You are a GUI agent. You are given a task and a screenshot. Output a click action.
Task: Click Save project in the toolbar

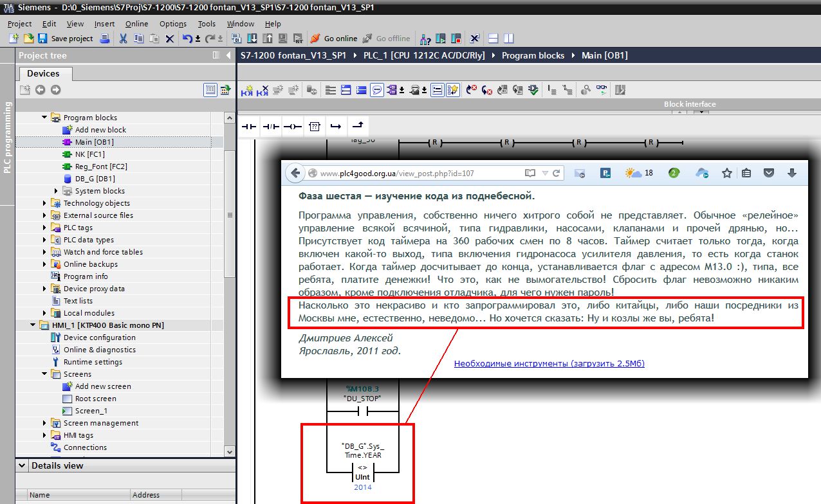click(65, 39)
